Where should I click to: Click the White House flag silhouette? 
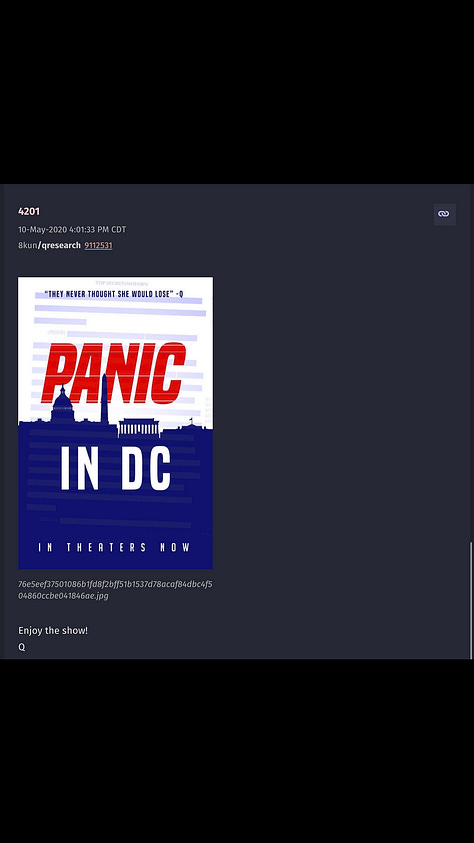pos(190,421)
